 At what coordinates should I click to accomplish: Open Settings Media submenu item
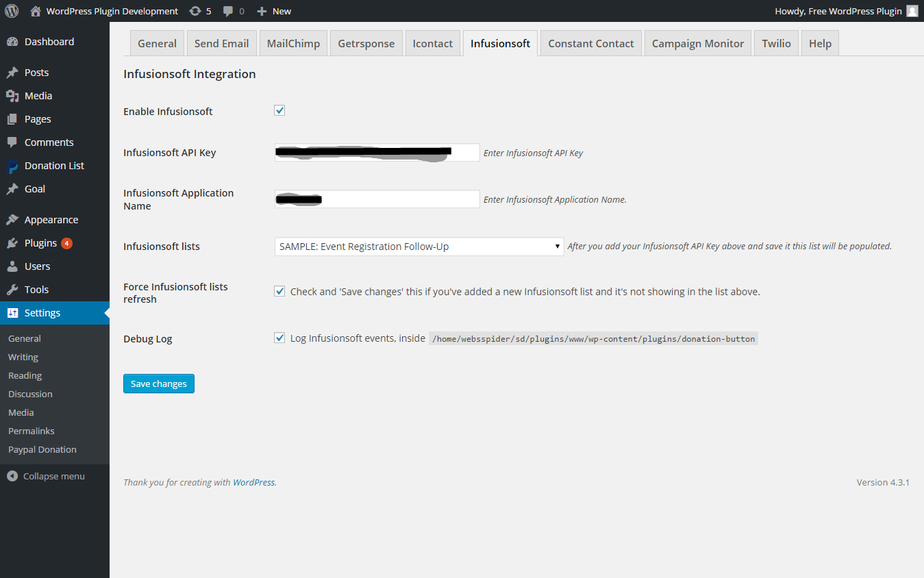pyautogui.click(x=21, y=412)
